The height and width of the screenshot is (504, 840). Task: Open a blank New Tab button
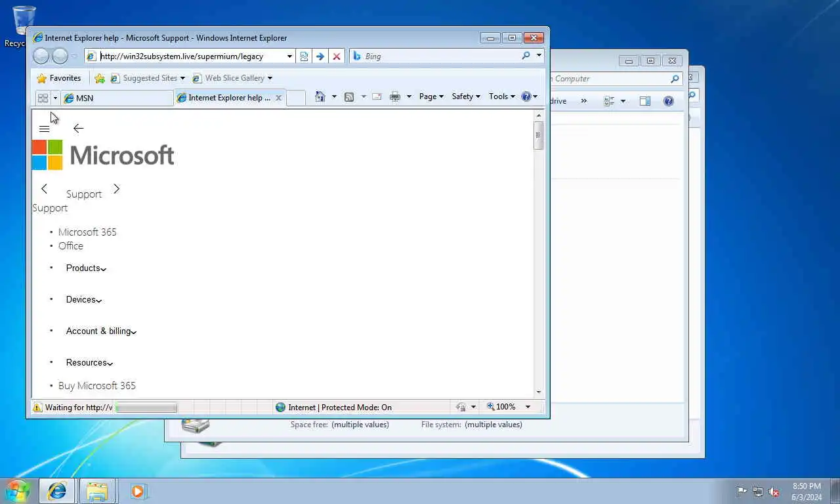296,98
